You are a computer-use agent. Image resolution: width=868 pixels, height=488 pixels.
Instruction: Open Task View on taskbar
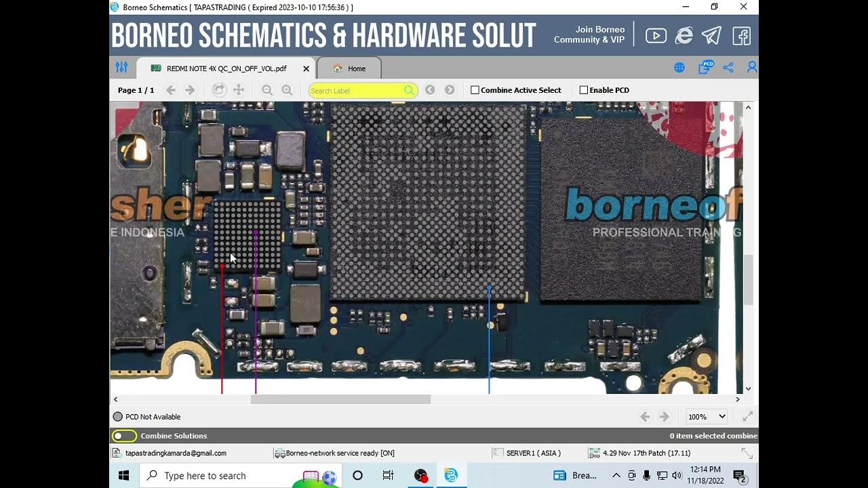click(x=388, y=476)
